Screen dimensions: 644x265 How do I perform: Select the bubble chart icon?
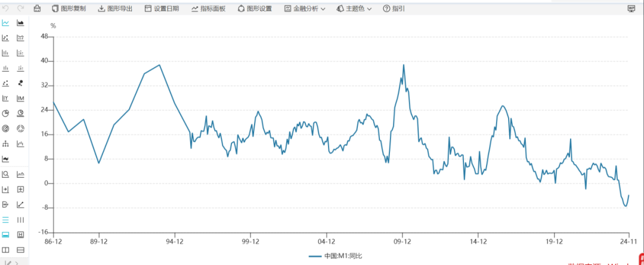coord(20,84)
